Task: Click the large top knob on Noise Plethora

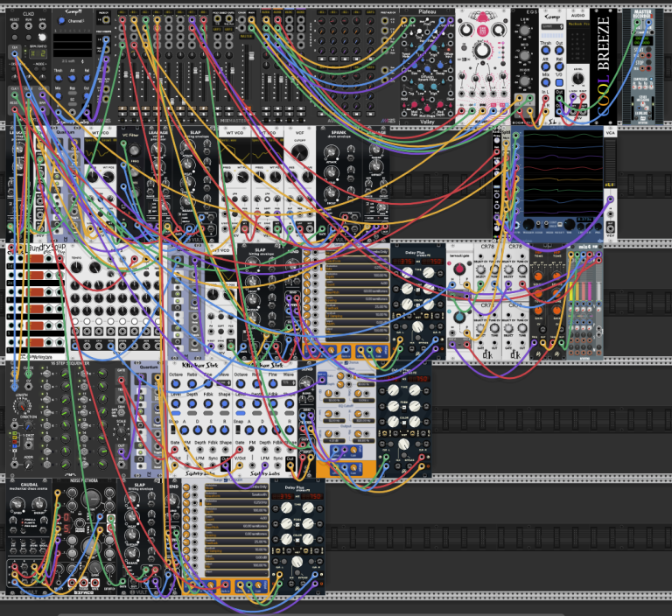Action: [91, 499]
